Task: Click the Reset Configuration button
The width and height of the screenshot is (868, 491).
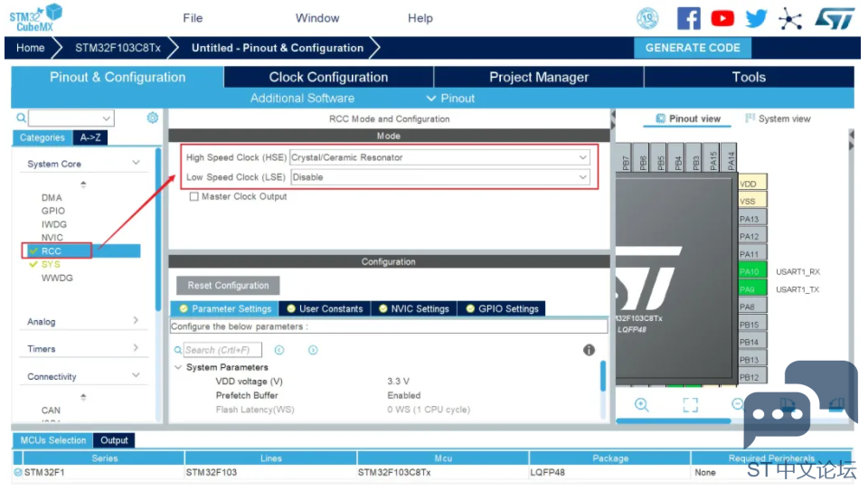Action: 228,285
